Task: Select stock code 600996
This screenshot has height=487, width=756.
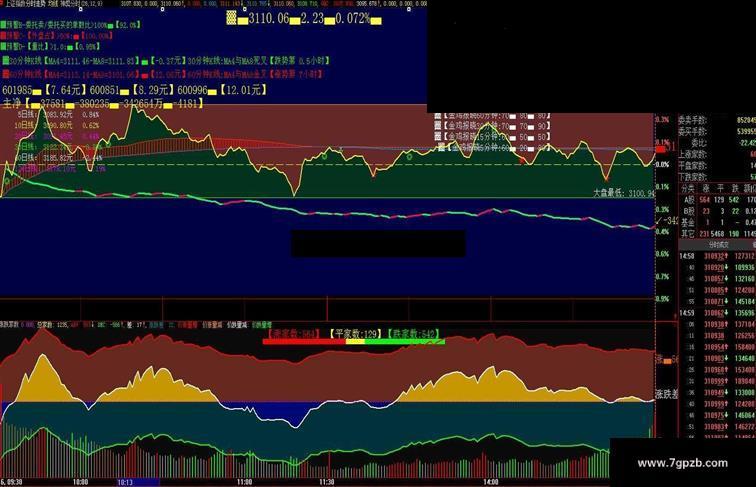Action: pos(192,90)
